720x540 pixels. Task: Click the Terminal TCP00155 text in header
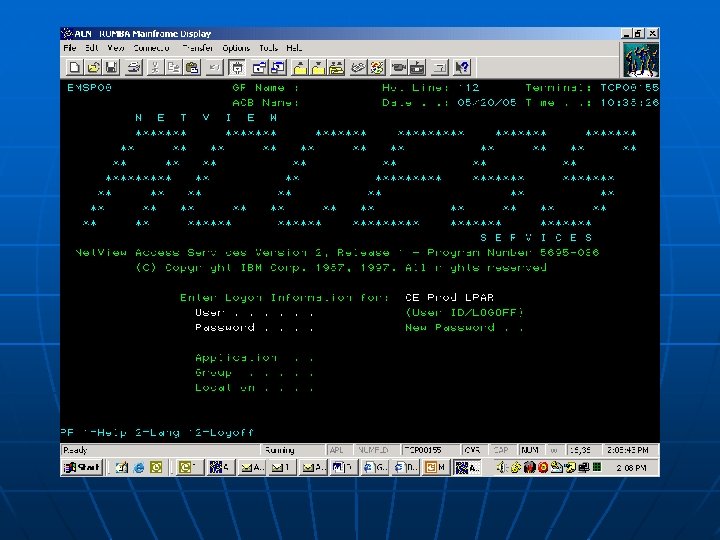click(592, 87)
